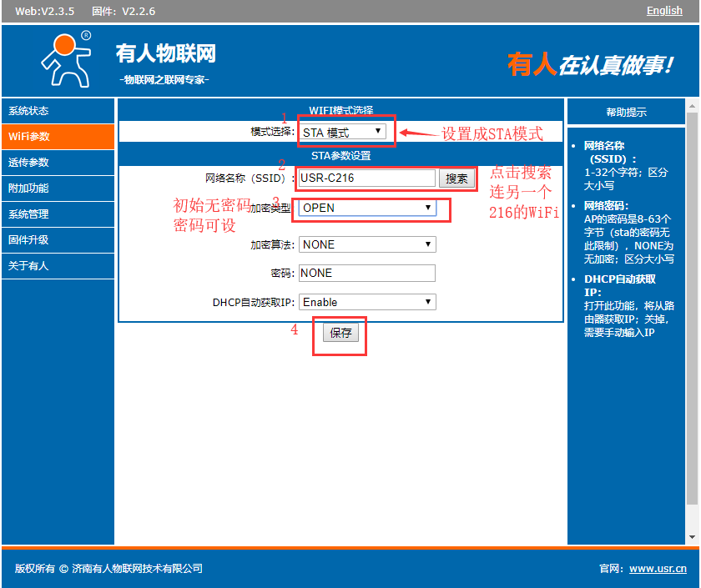Screen dimensions: 701x588
Task: Open the 加密算法 NONE dropdown
Action: point(367,244)
